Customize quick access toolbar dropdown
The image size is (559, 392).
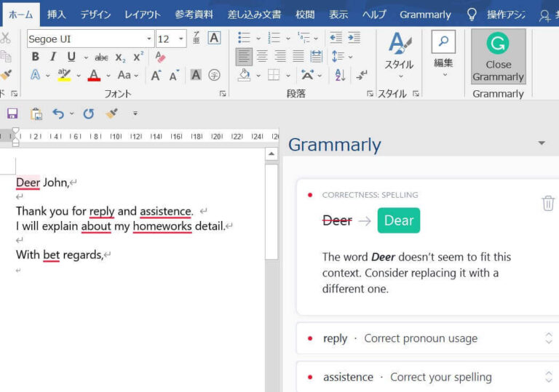click(135, 113)
